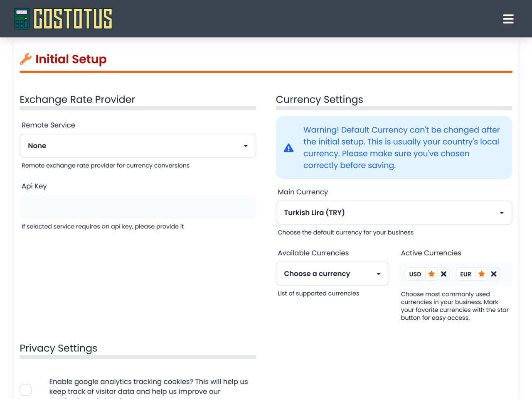Screen dimensions: 532x399
Task: Click the Privacy Settings section heading
Action: tap(59, 348)
